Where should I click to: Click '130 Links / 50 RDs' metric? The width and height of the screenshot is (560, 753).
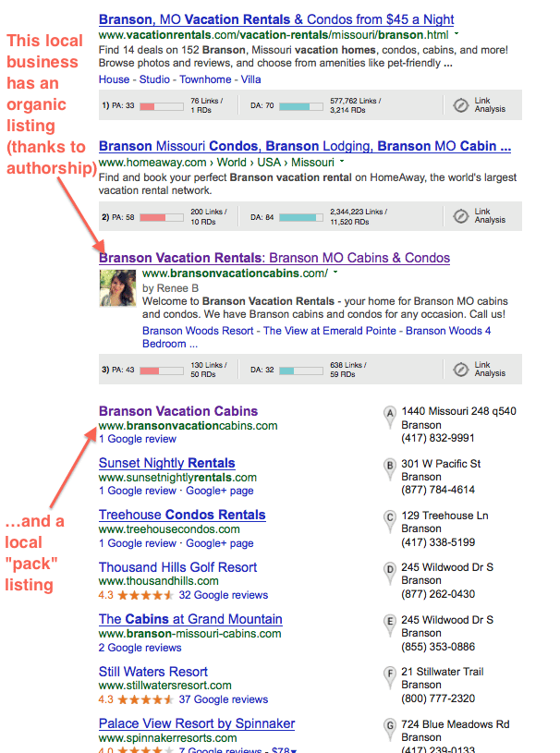coord(209,370)
